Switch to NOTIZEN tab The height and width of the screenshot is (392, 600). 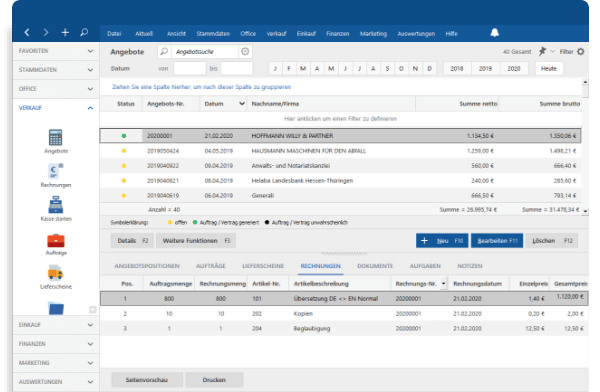[470, 266]
